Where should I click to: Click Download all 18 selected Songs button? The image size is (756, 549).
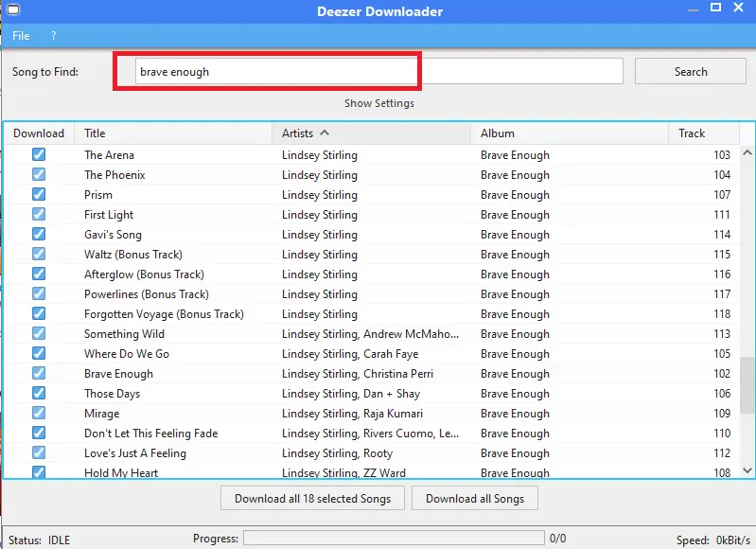point(312,498)
